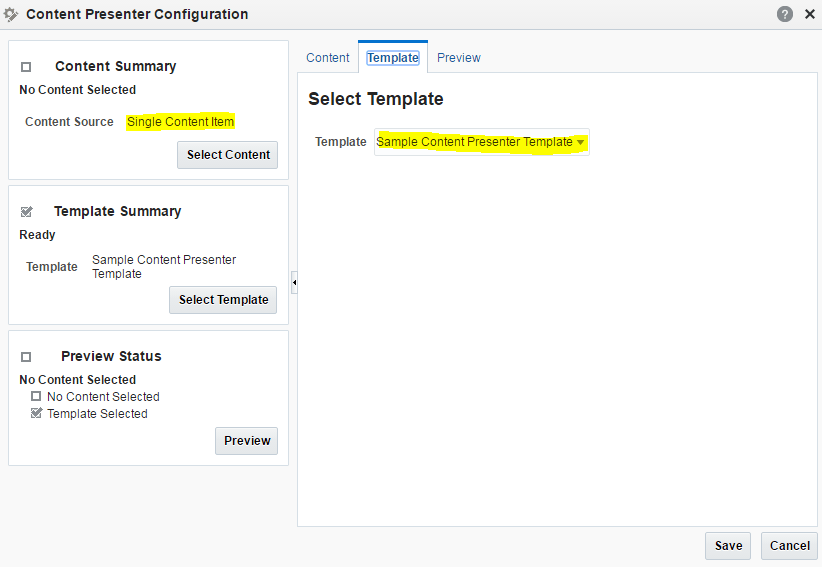
Task: Click the Select Content button
Action: (228, 155)
